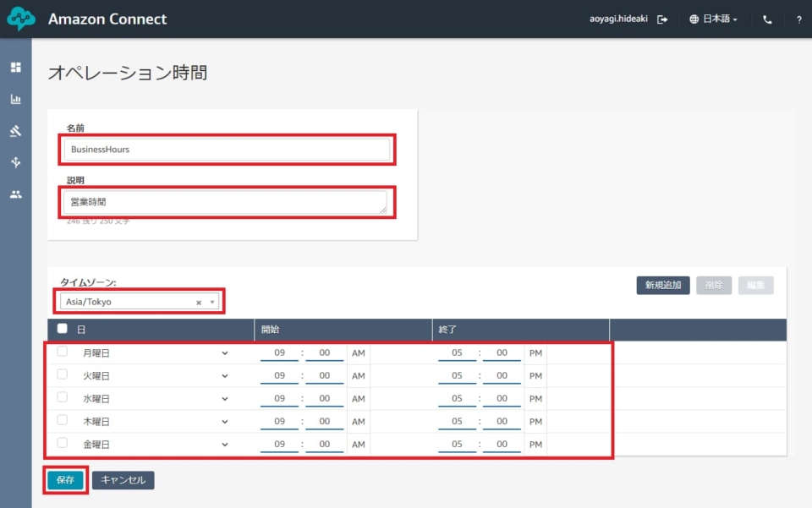
Task: Select the metrics bar-chart icon in sidebar
Action: coord(15,99)
